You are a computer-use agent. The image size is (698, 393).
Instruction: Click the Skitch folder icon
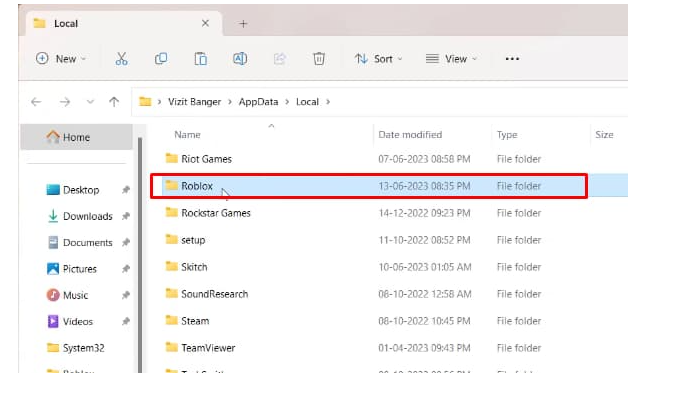pyautogui.click(x=171, y=266)
